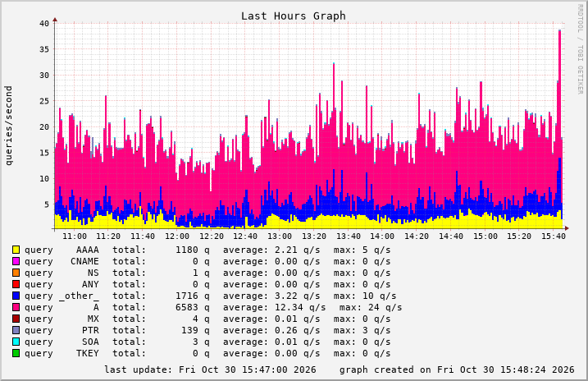The width and height of the screenshot is (588, 381).
Task: Select the 12:00 time axis label
Action: 177,236
